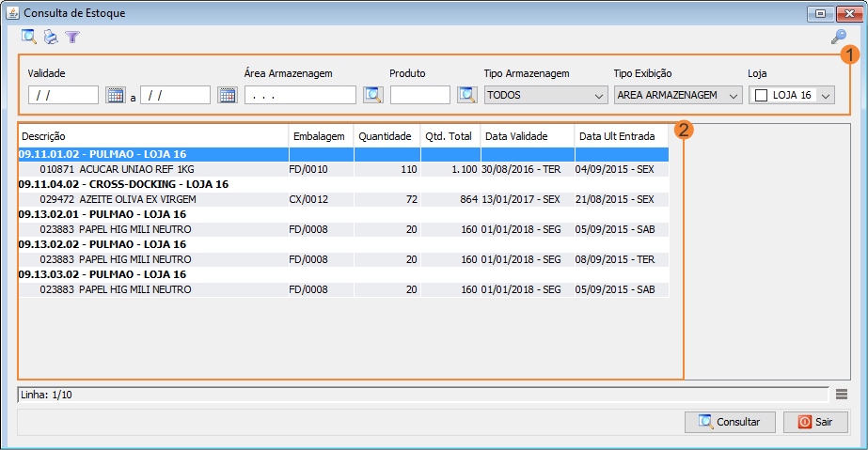Open calendar for end Validade date

point(227,95)
